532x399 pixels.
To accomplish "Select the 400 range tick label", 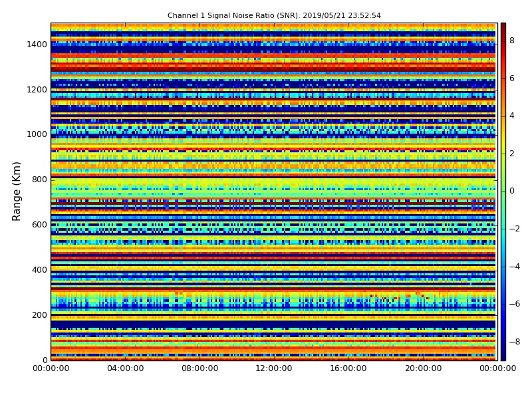I will [39, 270].
